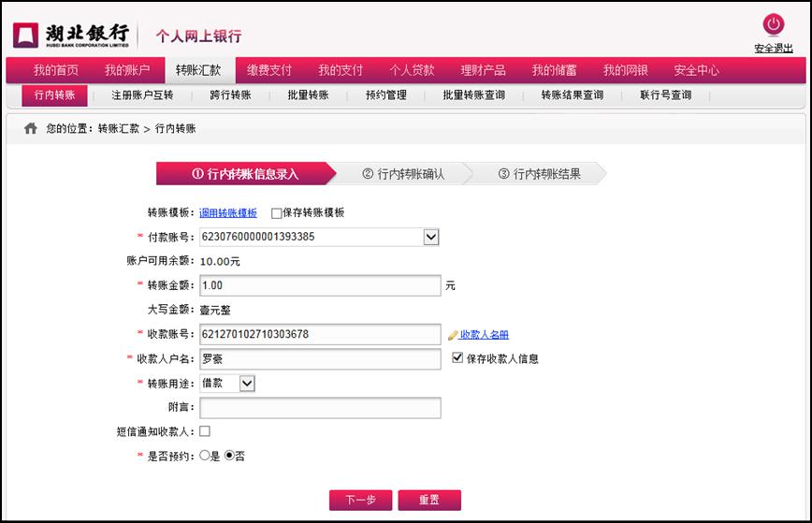This screenshot has width=812, height=523.
Task: Click the 转账金额 amount input field
Action: point(319,285)
